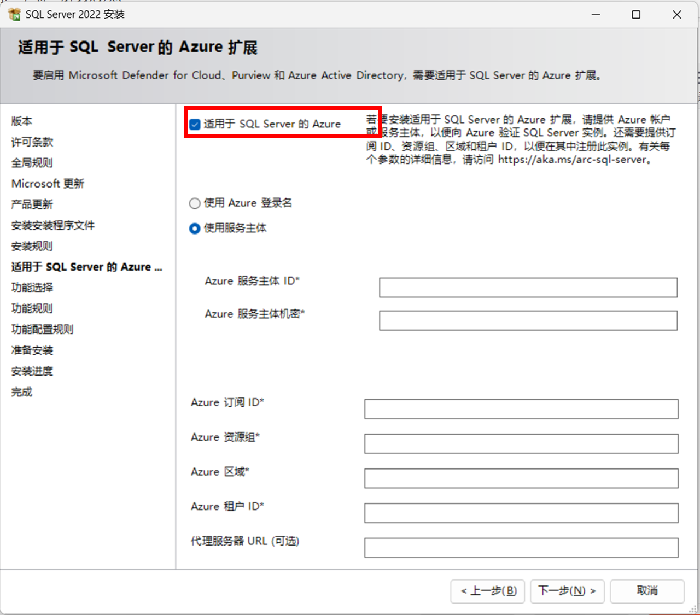
Task: Click the Azure 区域* label
Action: click(220, 472)
